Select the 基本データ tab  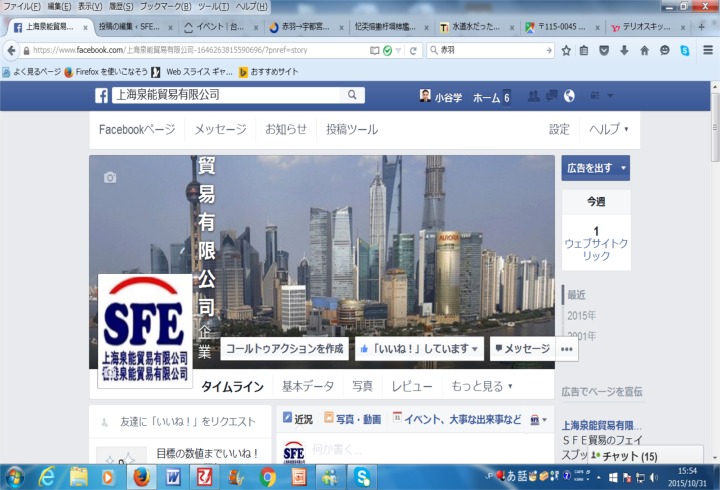pos(308,387)
